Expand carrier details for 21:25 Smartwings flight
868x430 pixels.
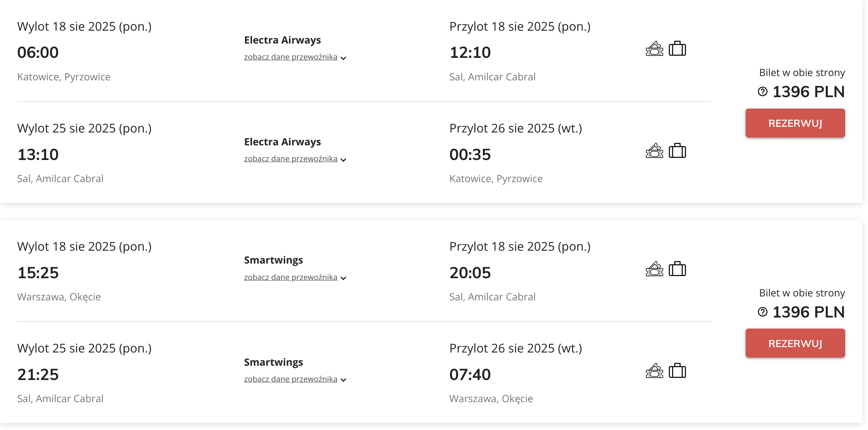coord(295,379)
